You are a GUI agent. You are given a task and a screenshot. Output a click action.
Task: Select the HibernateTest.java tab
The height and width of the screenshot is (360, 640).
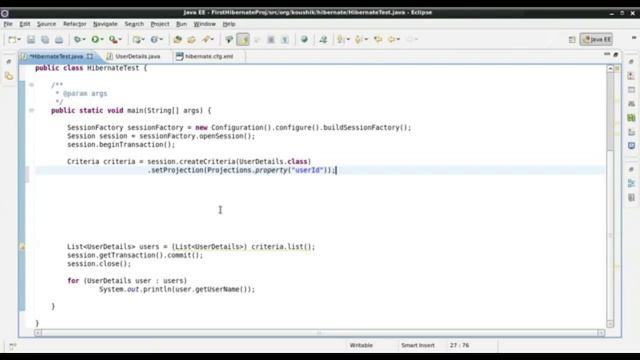click(x=56, y=56)
